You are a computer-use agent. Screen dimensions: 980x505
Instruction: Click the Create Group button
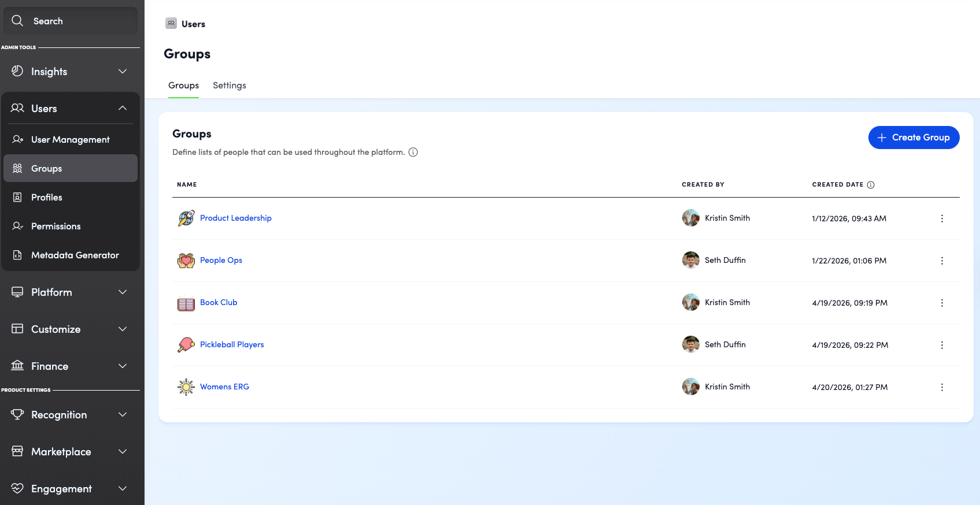pyautogui.click(x=914, y=138)
